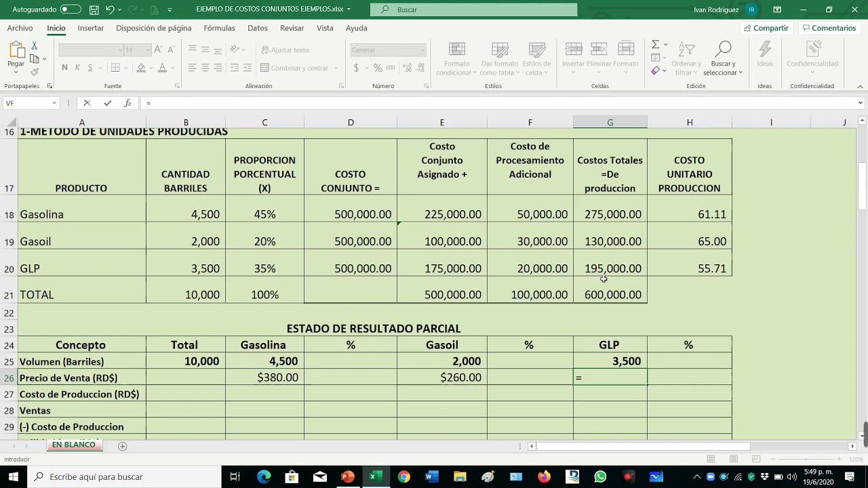Click the Windows Start button

tap(14, 476)
